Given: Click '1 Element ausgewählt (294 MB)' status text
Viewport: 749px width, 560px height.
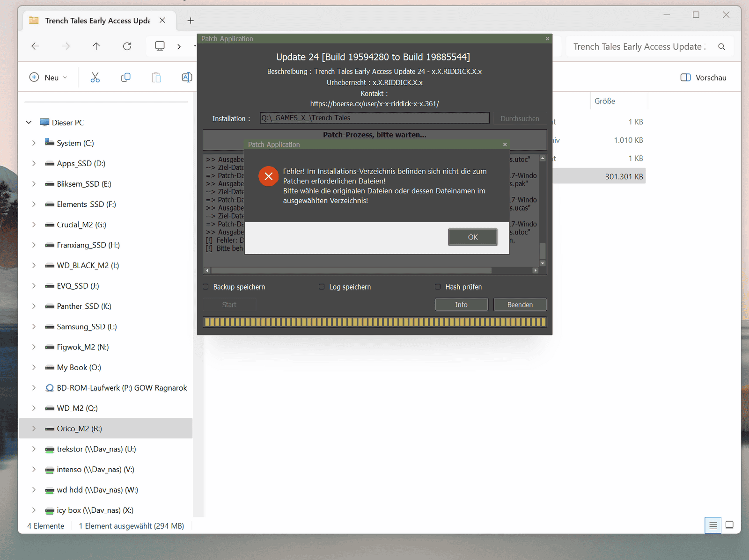Looking at the screenshot, I should coord(132,526).
